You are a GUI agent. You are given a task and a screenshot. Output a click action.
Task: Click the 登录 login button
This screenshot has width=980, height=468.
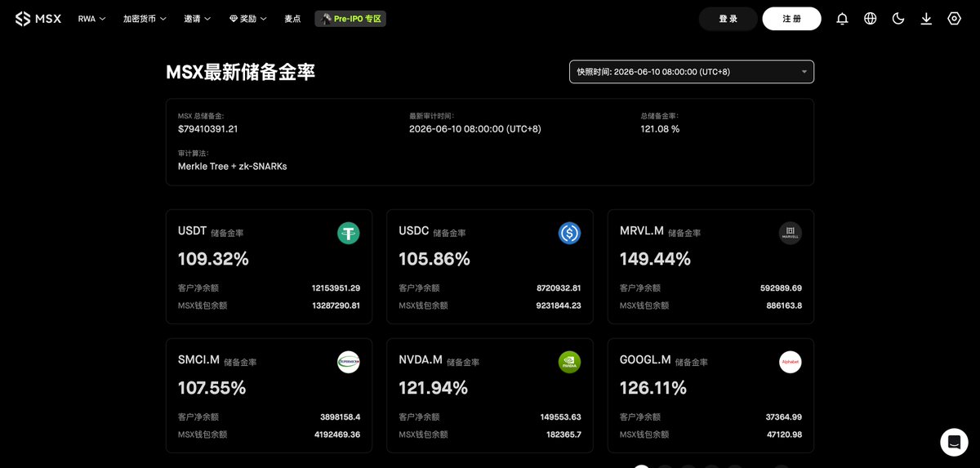(728, 19)
